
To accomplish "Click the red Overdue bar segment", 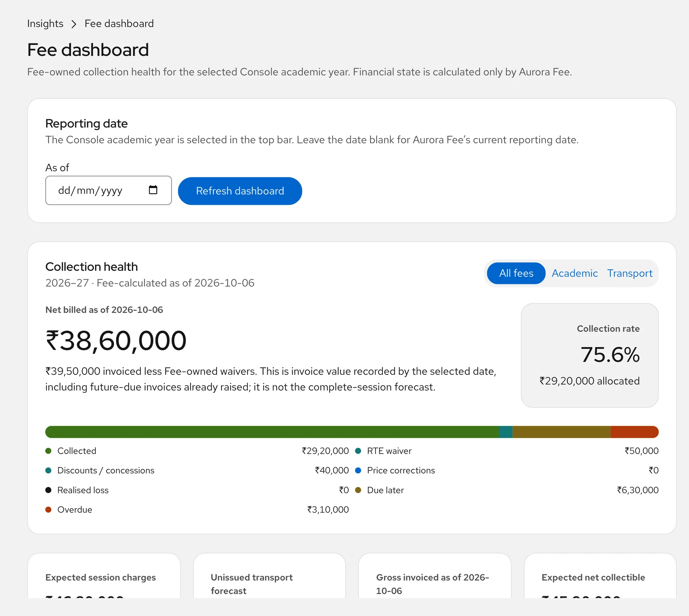I will click(635, 432).
